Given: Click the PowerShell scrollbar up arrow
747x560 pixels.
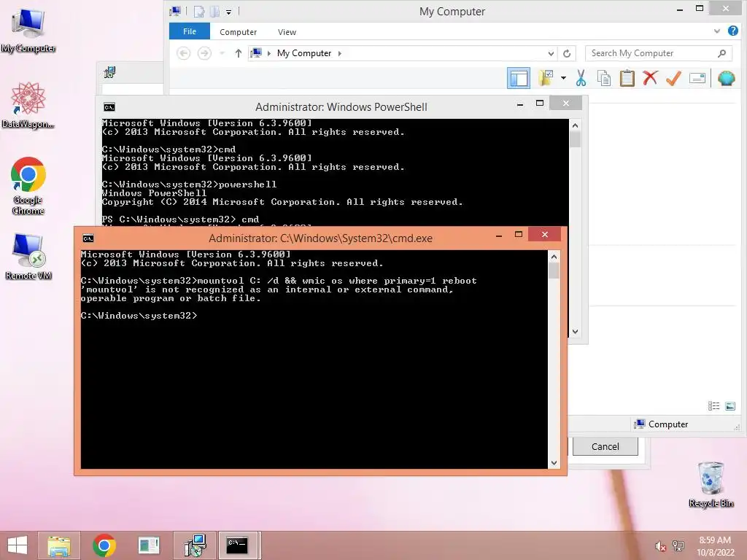Looking at the screenshot, I should click(x=575, y=125).
